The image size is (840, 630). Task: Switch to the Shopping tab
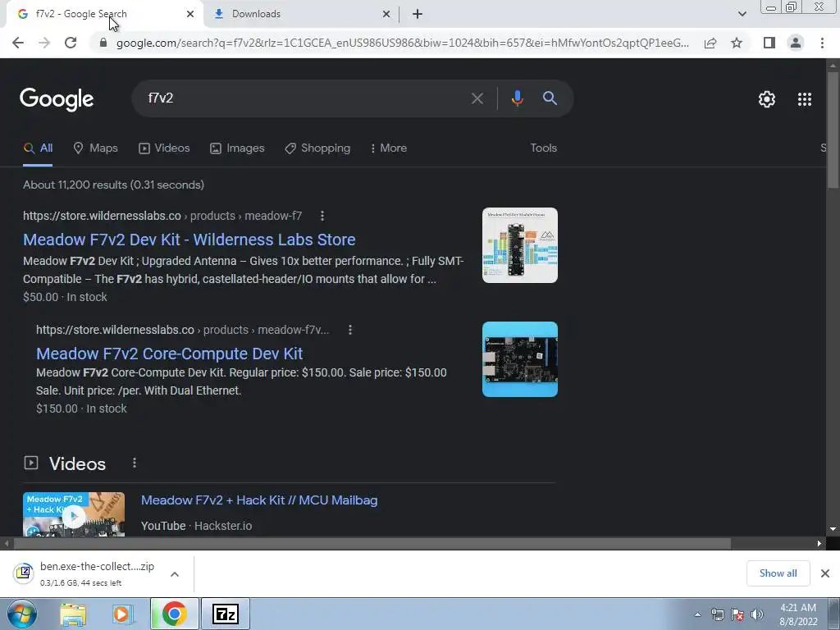[317, 148]
